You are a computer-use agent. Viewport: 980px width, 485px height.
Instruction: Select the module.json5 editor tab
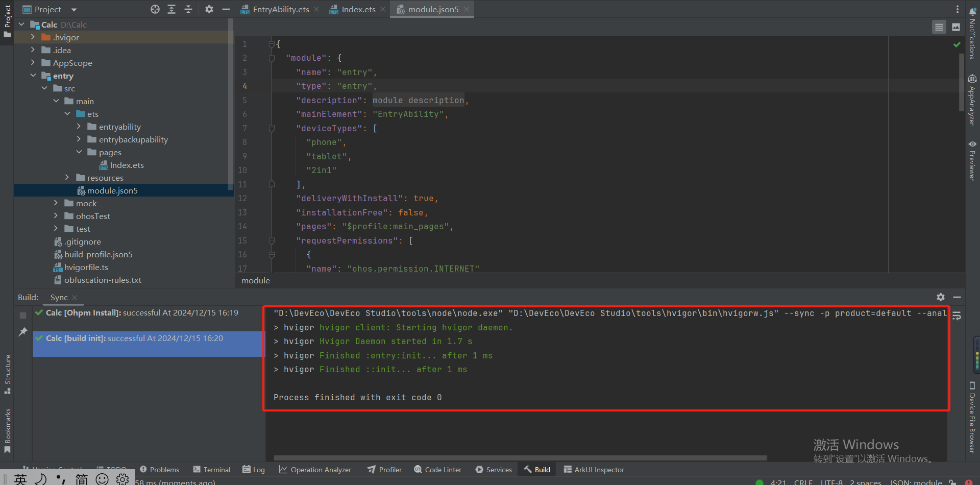pos(432,9)
